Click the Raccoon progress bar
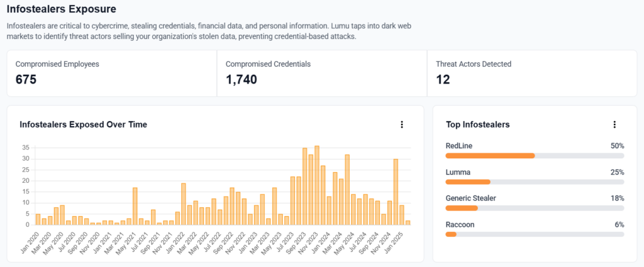The width and height of the screenshot is (644, 267). (535, 234)
